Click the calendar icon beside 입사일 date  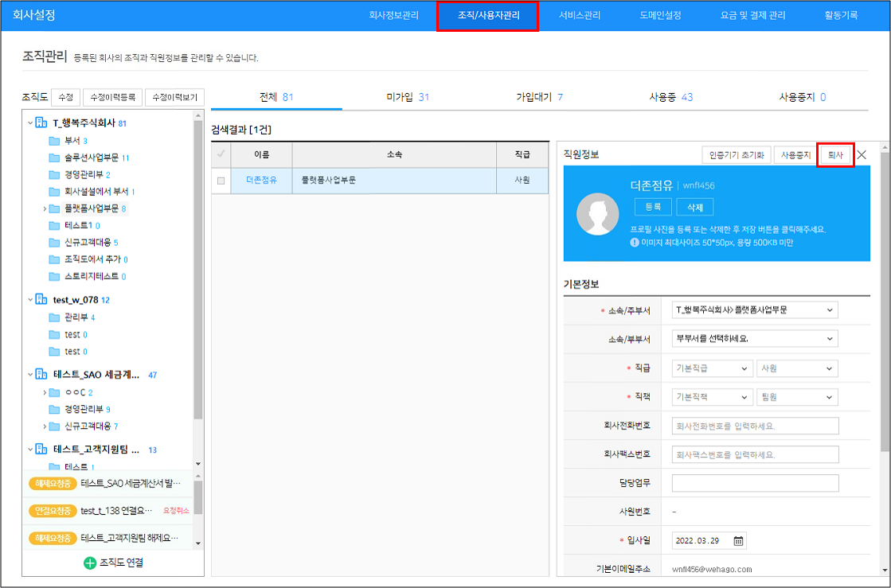(738, 541)
